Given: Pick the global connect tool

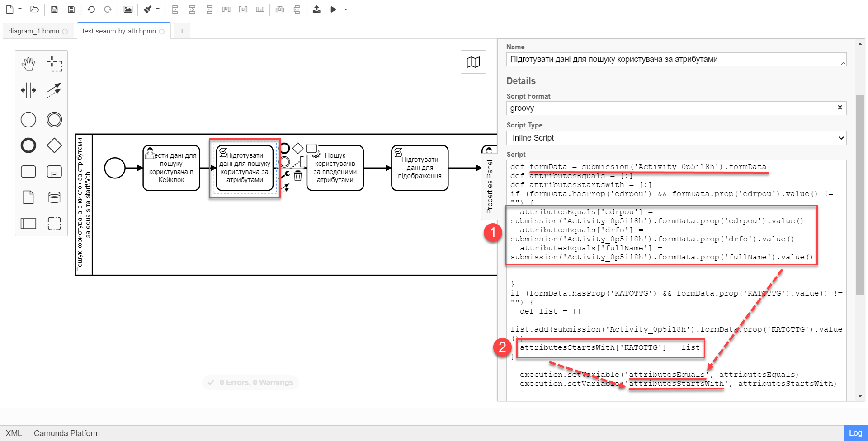Looking at the screenshot, I should coord(54,90).
